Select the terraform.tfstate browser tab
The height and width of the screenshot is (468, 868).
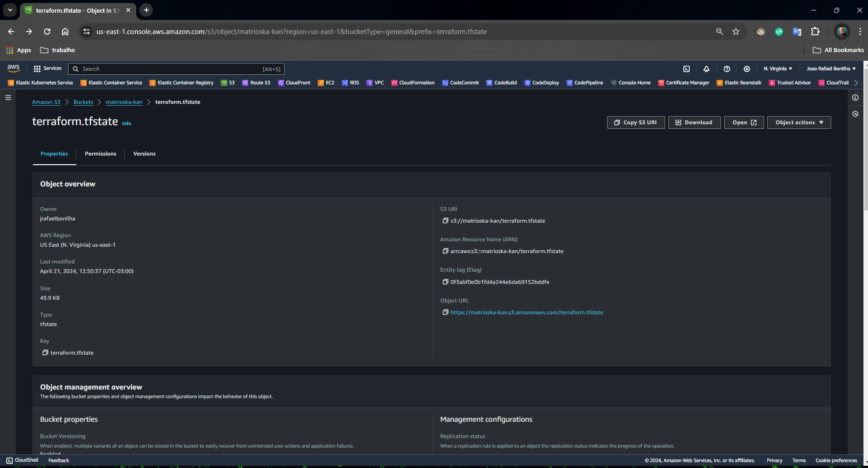click(77, 10)
